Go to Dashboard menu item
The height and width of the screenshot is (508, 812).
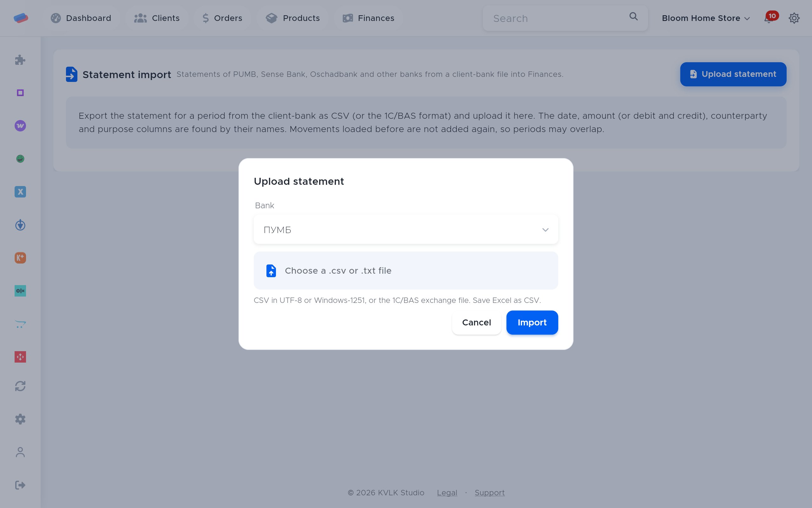click(81, 18)
